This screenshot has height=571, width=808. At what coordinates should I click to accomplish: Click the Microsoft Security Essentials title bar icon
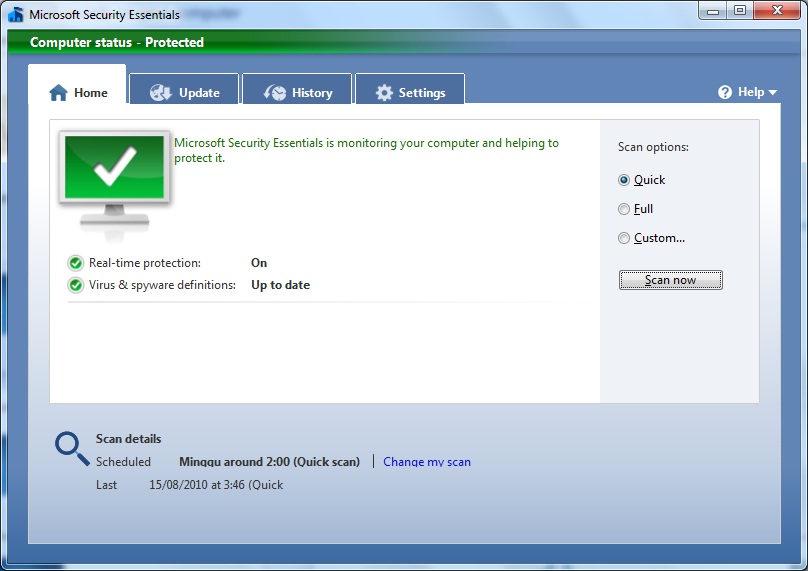pos(15,14)
